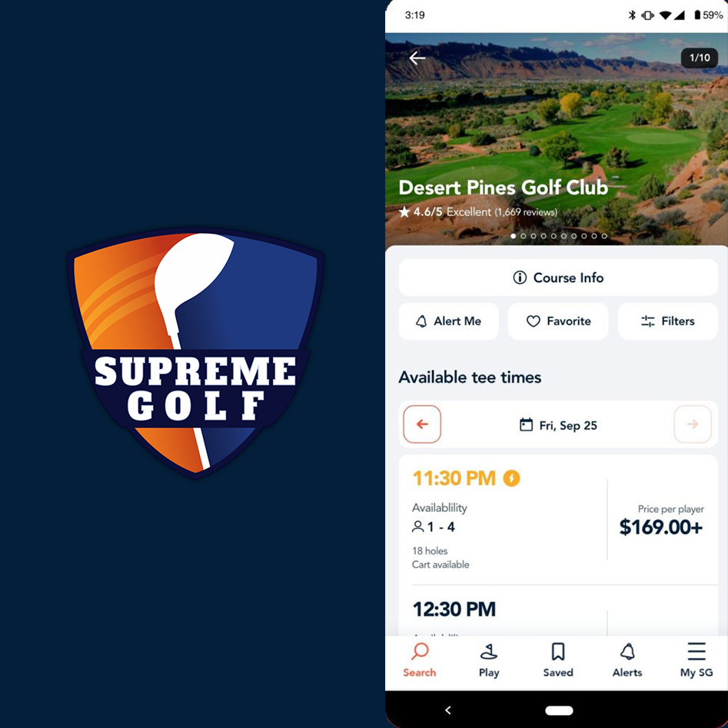The height and width of the screenshot is (728, 728).
Task: Tap the Android back navigation chevron
Action: (448, 710)
